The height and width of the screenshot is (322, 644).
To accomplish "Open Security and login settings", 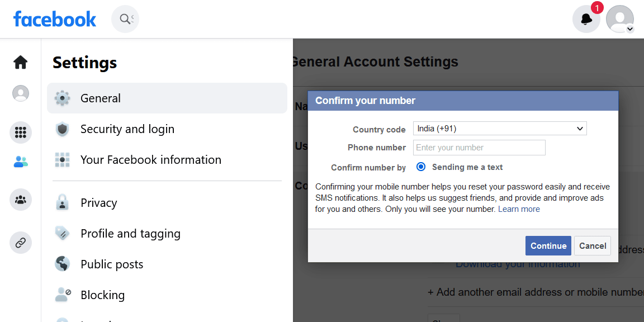I will click(127, 129).
